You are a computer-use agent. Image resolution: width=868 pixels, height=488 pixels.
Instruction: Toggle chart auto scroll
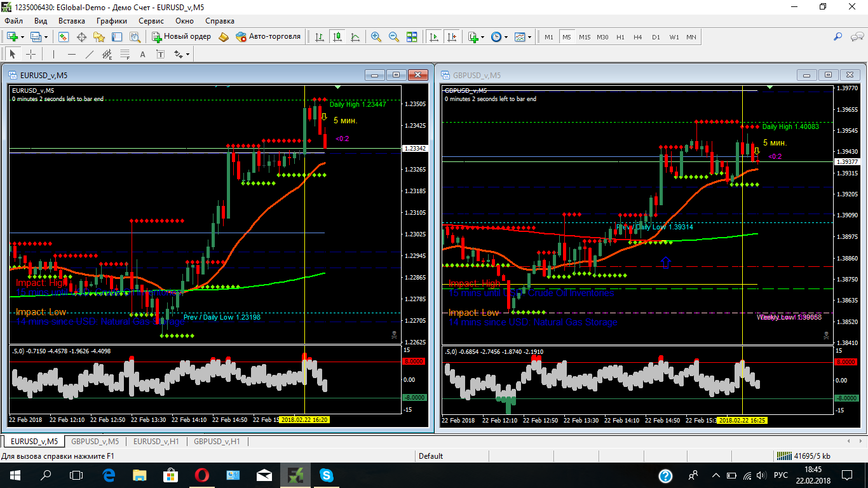434,37
